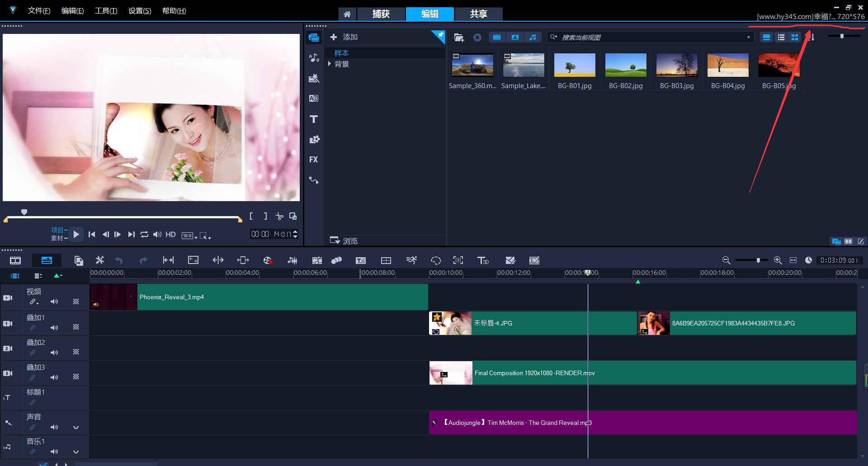Switch to the 共享 share tab

click(x=478, y=14)
